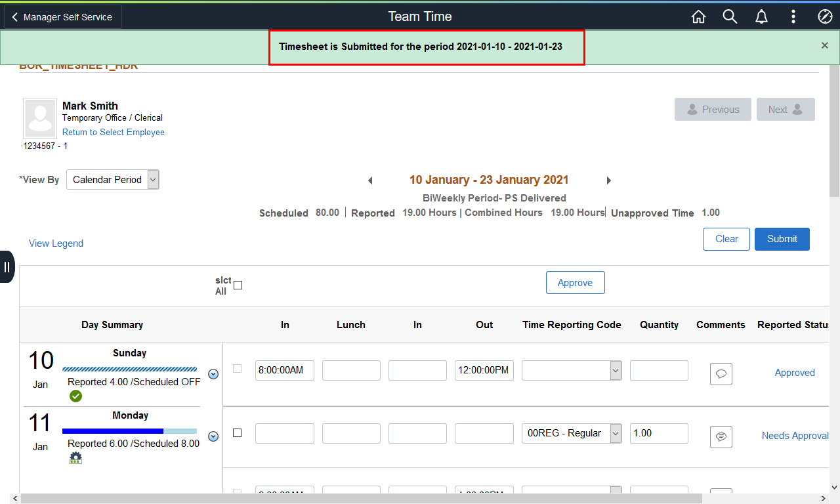Dismiss the Timesheet Submitted banner
Screen dimensions: 840x504
pyautogui.click(x=825, y=45)
